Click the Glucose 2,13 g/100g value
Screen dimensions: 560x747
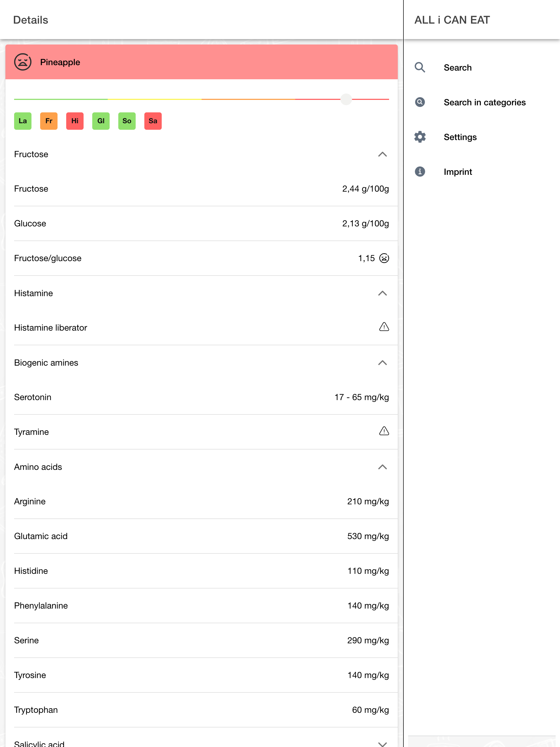(365, 224)
